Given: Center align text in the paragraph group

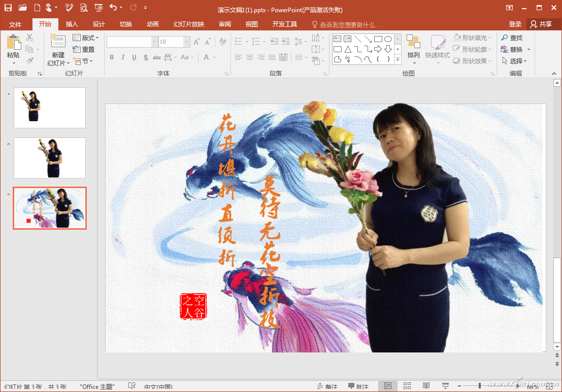Looking at the screenshot, I should [249, 57].
